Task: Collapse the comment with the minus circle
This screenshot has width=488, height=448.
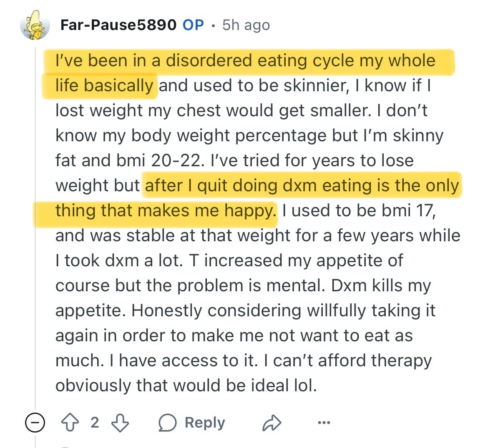Action: pos(35,423)
